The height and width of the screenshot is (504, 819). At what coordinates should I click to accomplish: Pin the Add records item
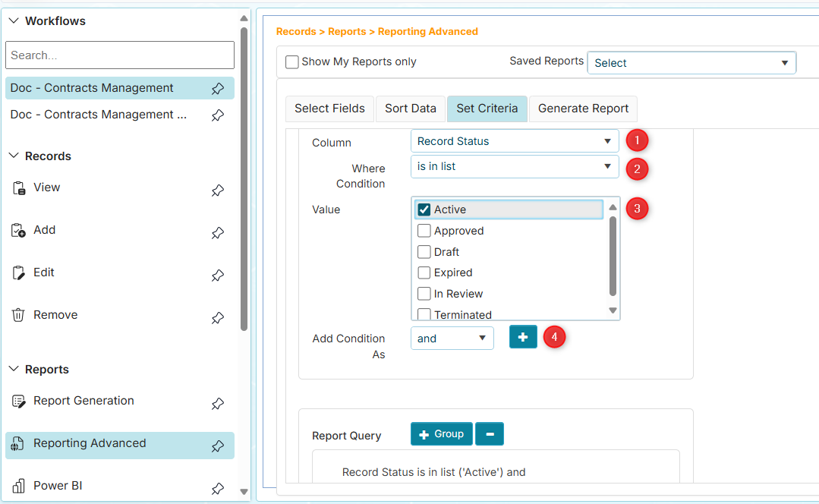218,233
